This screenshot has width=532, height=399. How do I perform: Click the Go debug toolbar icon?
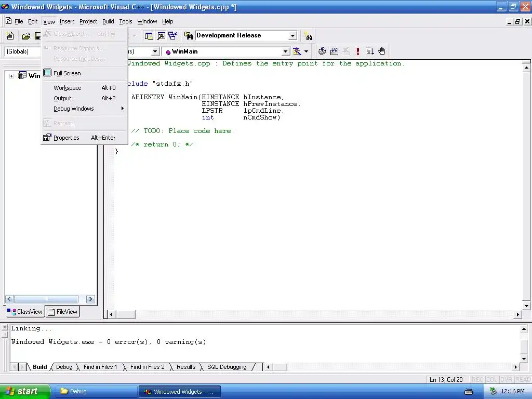[370, 51]
